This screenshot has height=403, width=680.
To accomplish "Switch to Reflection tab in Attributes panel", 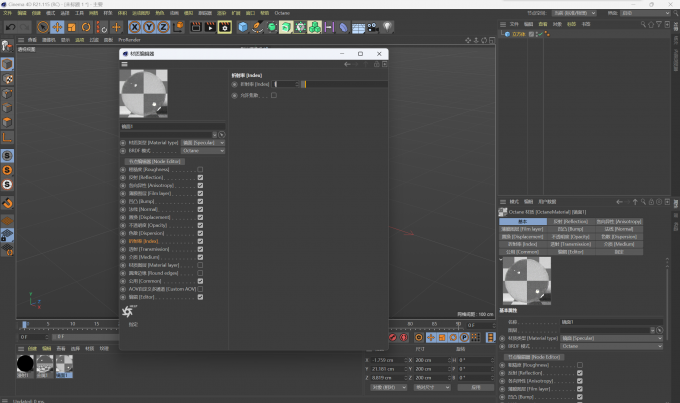I will click(571, 222).
